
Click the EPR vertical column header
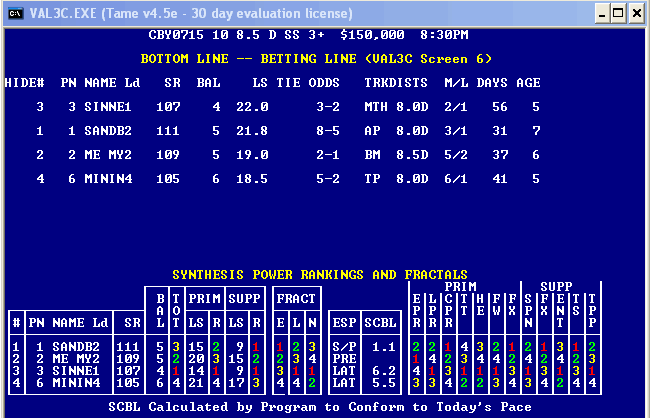[417, 311]
